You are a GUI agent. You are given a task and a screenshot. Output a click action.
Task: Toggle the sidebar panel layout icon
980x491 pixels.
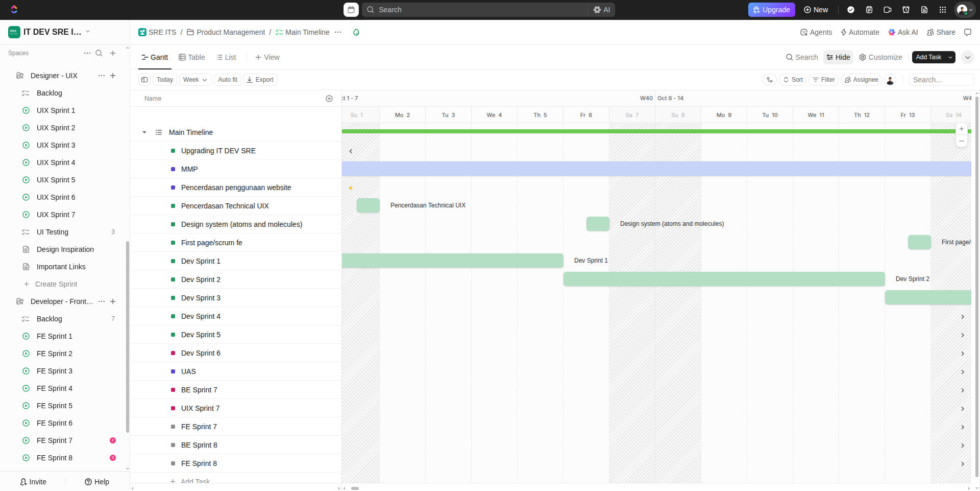pos(144,80)
